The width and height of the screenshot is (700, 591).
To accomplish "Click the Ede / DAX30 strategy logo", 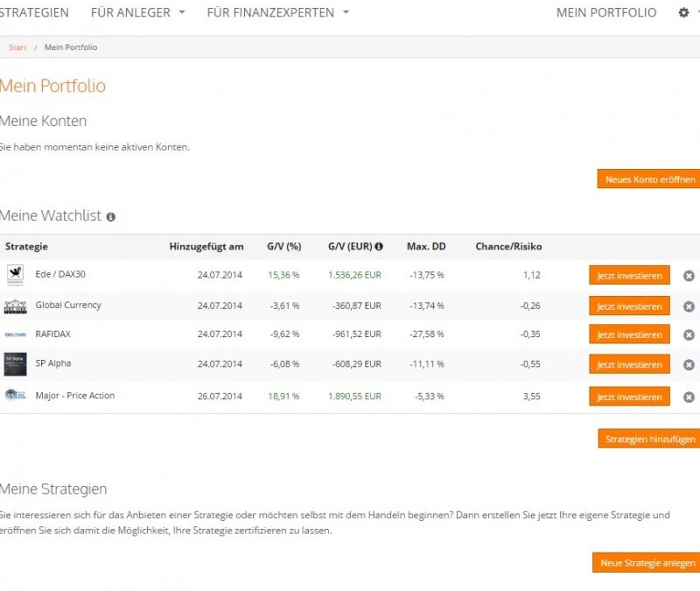I will click(15, 275).
